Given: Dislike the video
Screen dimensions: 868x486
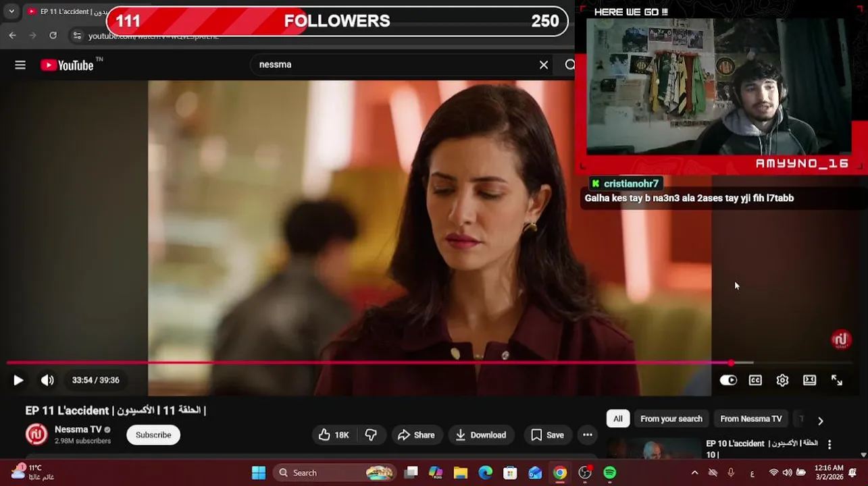Looking at the screenshot, I should [x=372, y=435].
